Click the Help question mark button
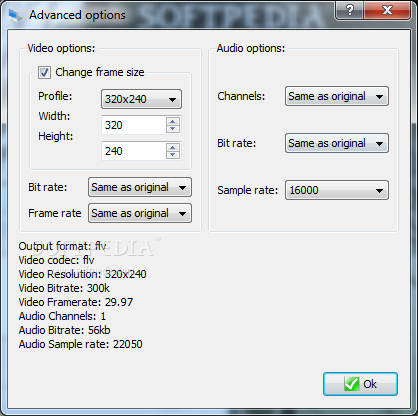This screenshot has height=416, width=418. tap(349, 10)
